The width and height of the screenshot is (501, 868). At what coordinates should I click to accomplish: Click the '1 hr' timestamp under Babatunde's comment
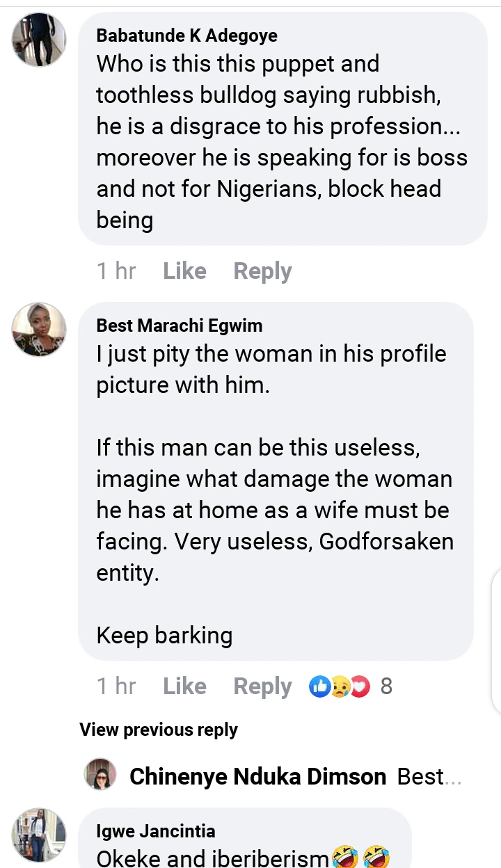pos(116,271)
